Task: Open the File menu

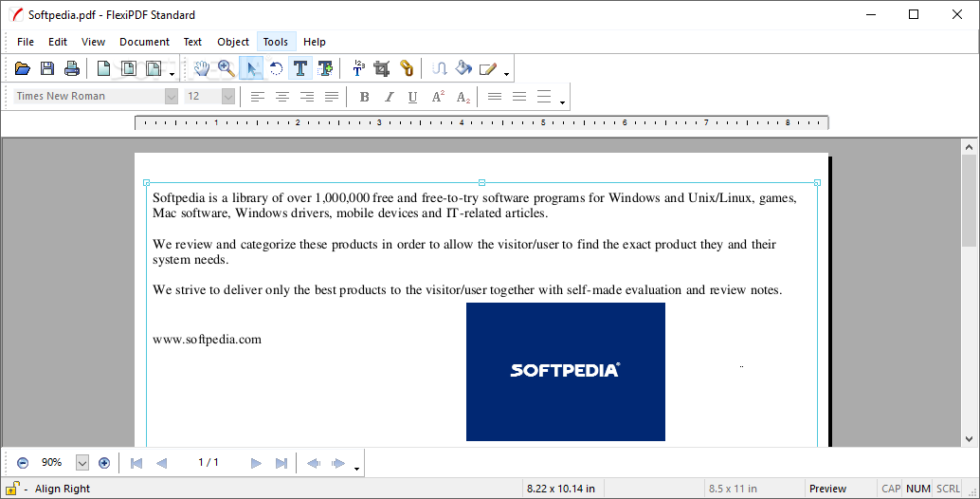Action: [26, 42]
